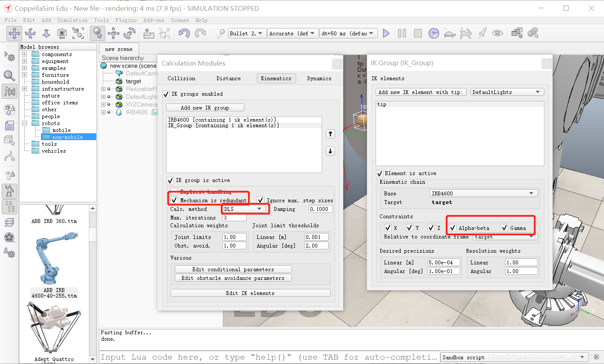Toggle IK group is active checkbox
This screenshot has height=364, width=604.
170,180
